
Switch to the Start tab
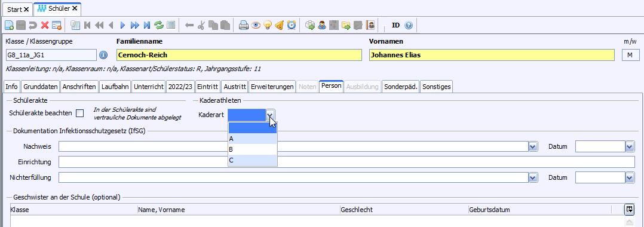(18, 8)
